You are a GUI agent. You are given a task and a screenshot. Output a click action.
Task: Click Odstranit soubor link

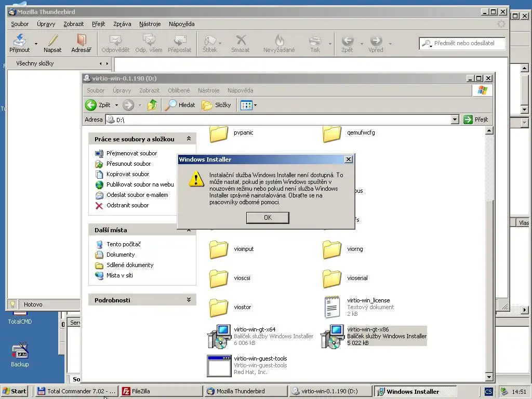tap(128, 205)
